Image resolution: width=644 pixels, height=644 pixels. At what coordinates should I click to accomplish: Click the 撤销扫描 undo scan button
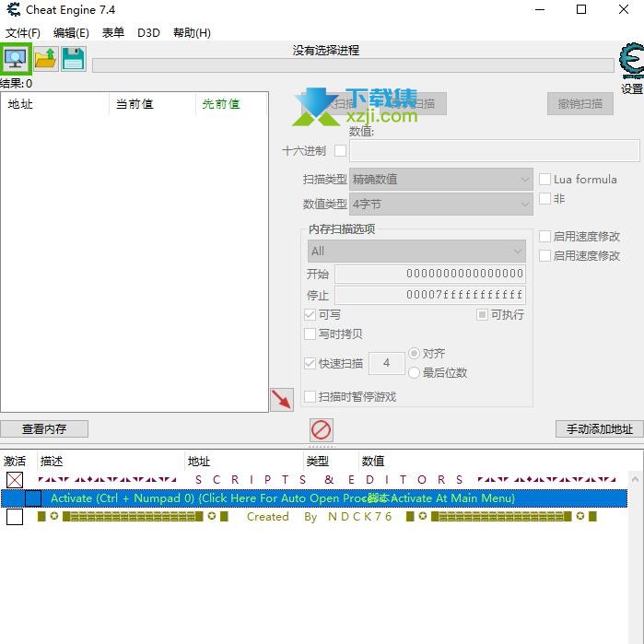click(x=580, y=104)
